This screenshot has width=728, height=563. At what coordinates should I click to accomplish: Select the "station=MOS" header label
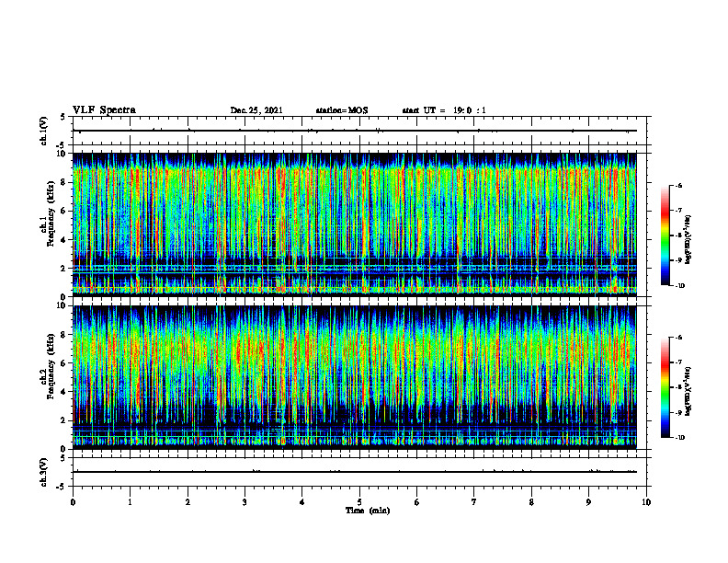tap(342, 110)
